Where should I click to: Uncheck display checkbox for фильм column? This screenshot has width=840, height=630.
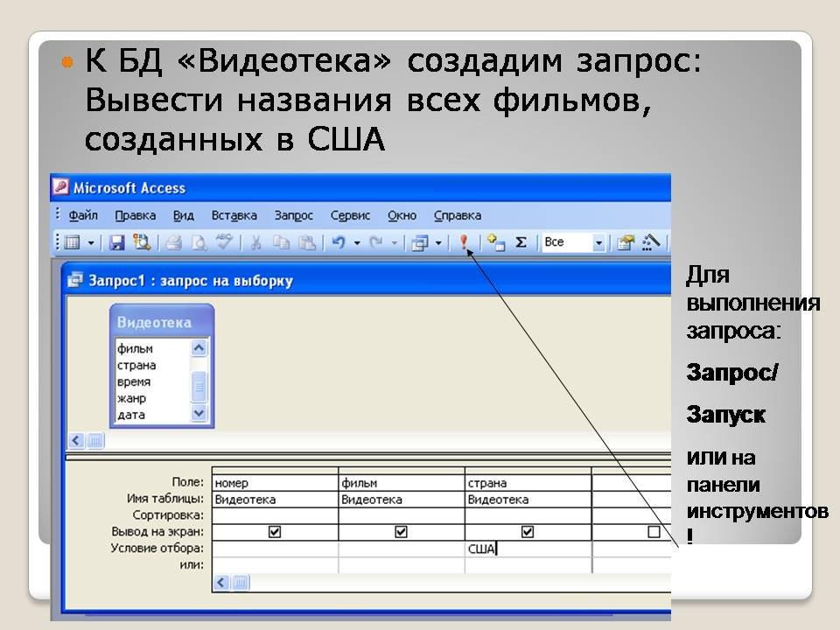tap(401, 531)
